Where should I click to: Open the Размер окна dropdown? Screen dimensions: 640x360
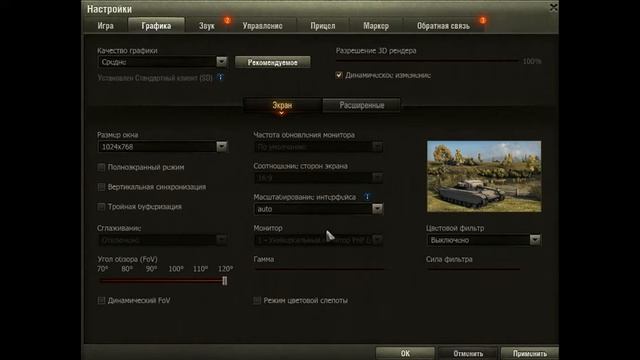click(162, 147)
